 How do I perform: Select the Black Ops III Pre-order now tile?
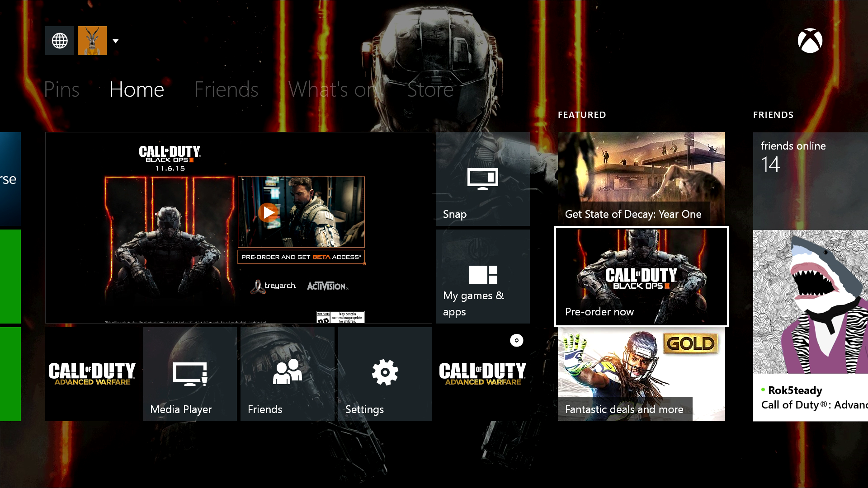641,277
